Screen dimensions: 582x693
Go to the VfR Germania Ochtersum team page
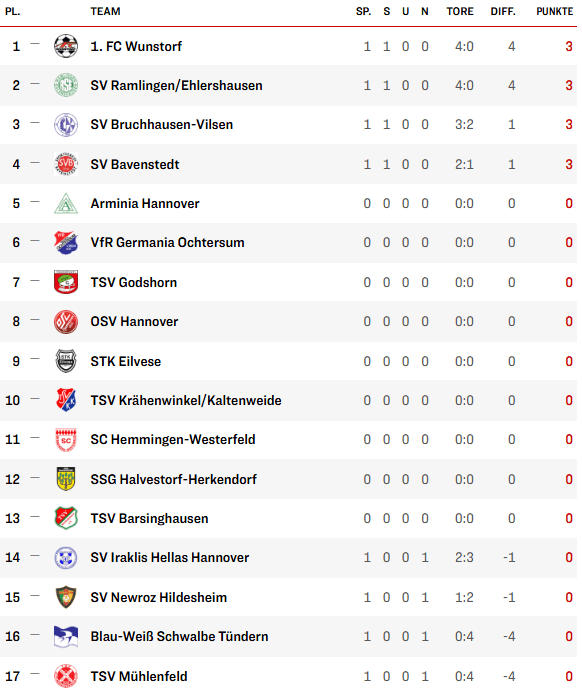point(167,243)
